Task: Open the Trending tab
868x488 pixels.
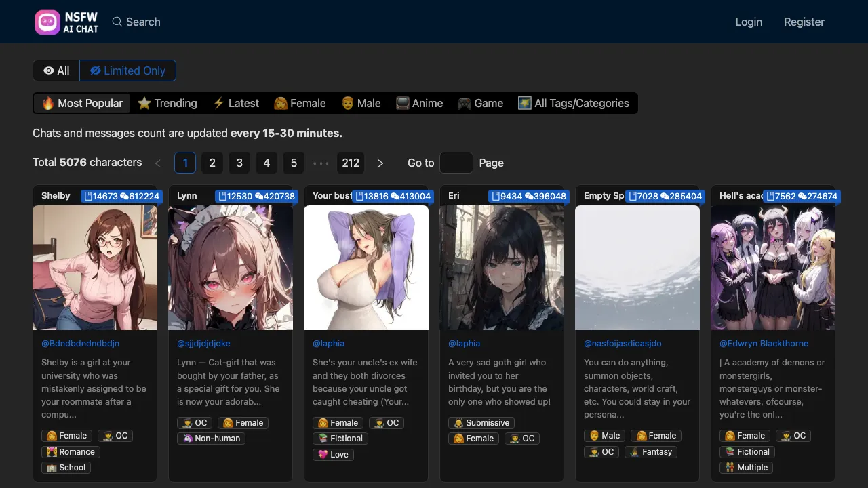Action: point(167,103)
